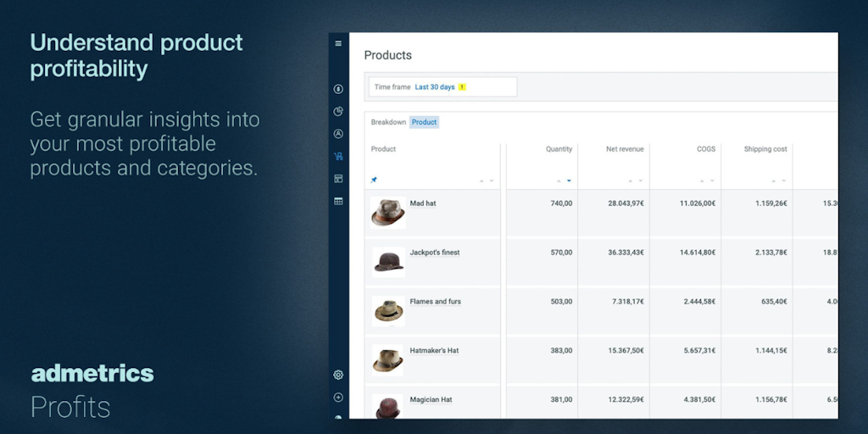Select shipping cost 1.144,15€
The image size is (868, 434).
(x=771, y=350)
